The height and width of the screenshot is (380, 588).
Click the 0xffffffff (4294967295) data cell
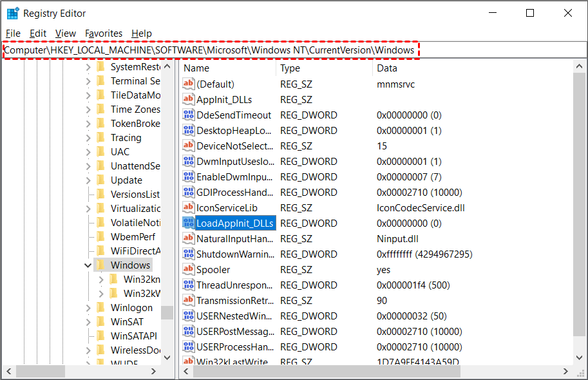pos(424,254)
